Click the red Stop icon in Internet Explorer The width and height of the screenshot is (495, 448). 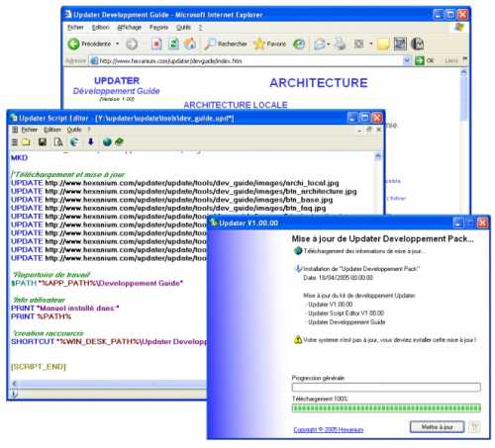[x=156, y=44]
